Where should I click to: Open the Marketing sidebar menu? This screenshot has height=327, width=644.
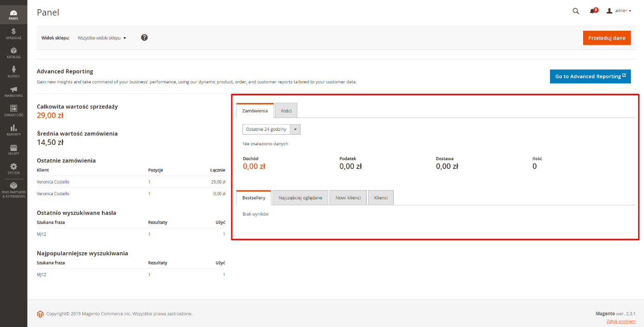[x=13, y=92]
